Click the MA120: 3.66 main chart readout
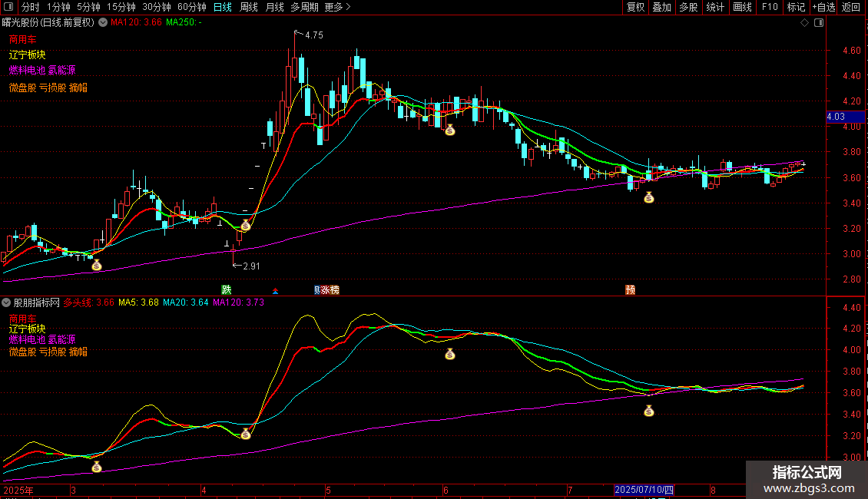Screen dimensions: 868x499 point(136,22)
